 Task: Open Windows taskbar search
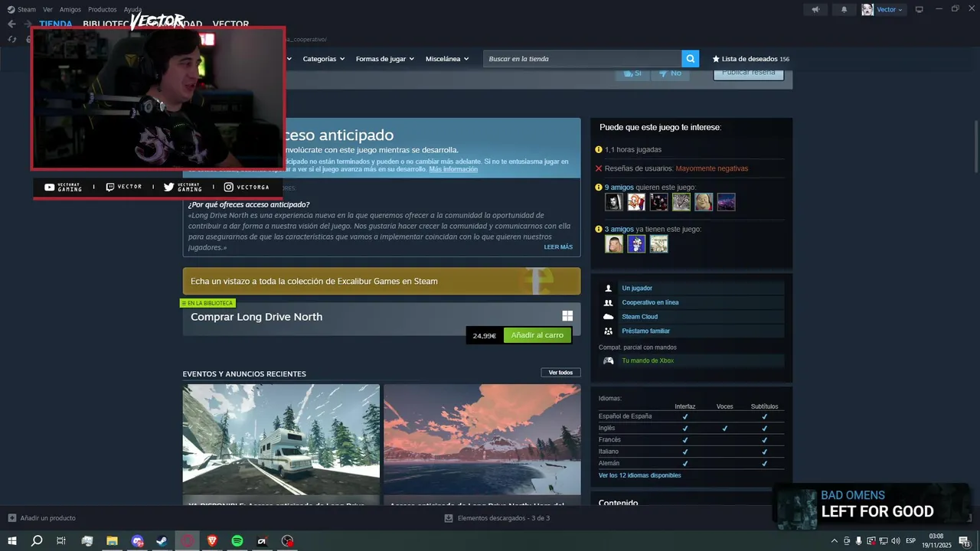(x=36, y=541)
